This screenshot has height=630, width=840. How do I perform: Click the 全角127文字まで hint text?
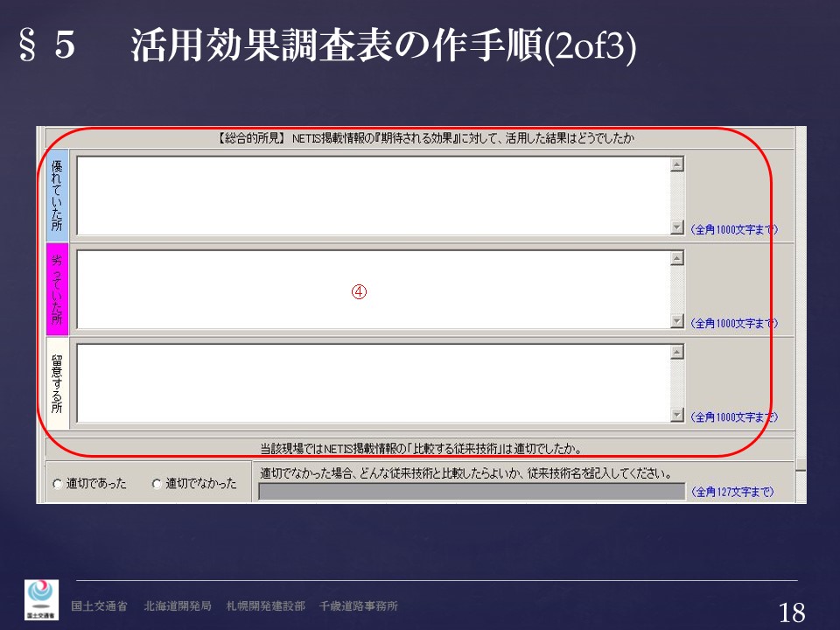click(x=732, y=493)
